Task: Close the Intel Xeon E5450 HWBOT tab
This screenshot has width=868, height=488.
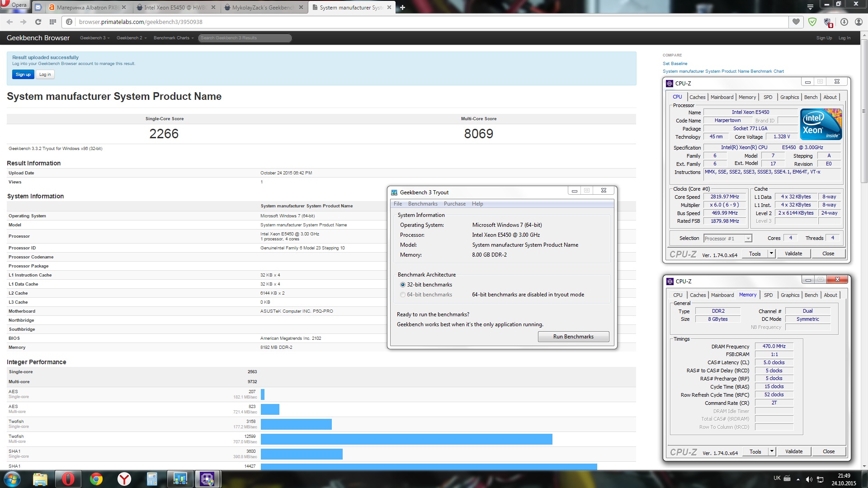Action: point(214,7)
